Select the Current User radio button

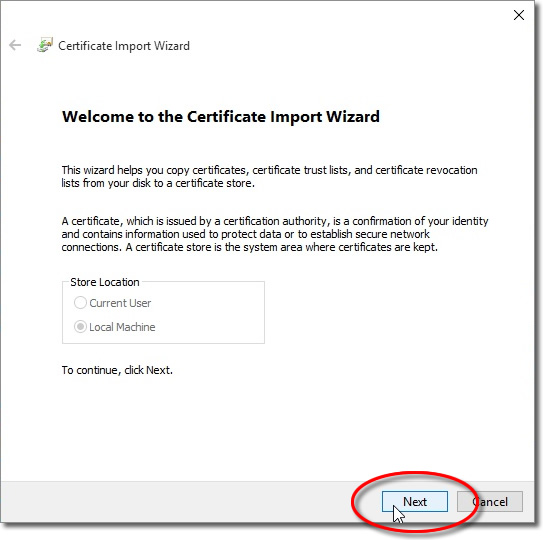(x=80, y=303)
